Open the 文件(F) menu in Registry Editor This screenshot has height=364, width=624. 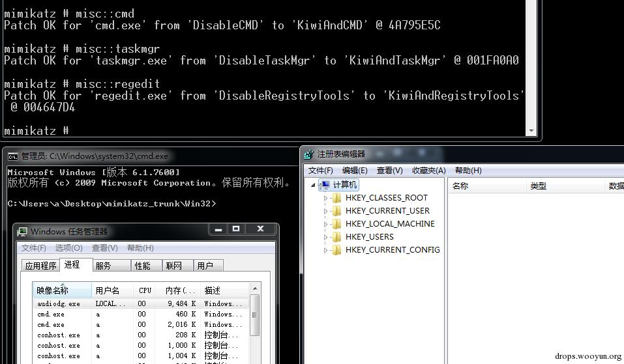(320, 171)
